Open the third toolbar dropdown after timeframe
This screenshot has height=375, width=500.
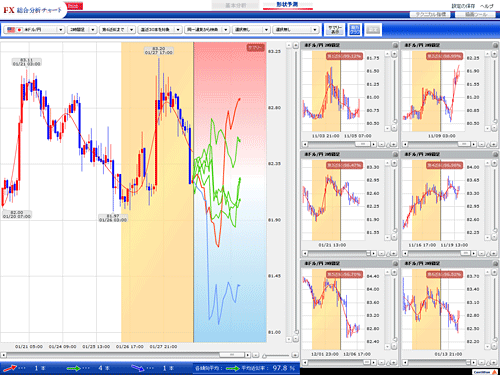point(117,30)
